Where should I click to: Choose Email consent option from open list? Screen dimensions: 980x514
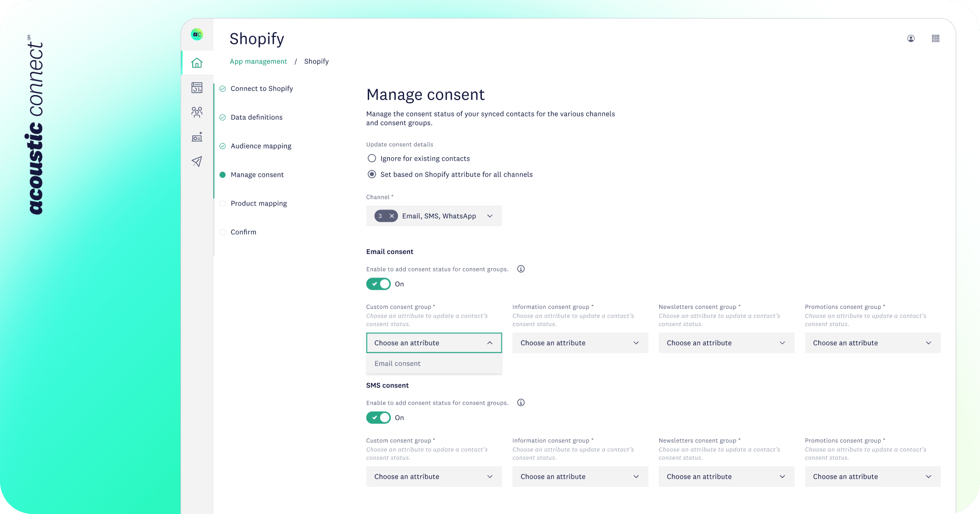pyautogui.click(x=397, y=364)
